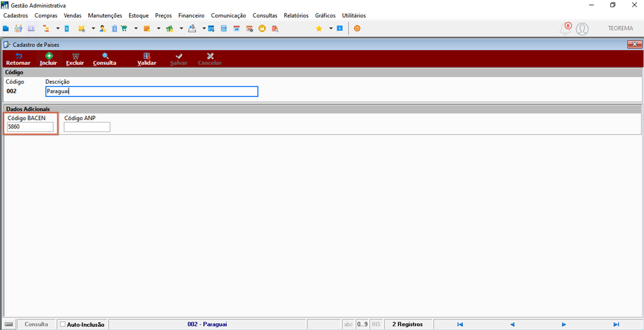The image size is (644, 330).
Task: Click the orange padlock toolbar icon
Action: [x=262, y=29]
